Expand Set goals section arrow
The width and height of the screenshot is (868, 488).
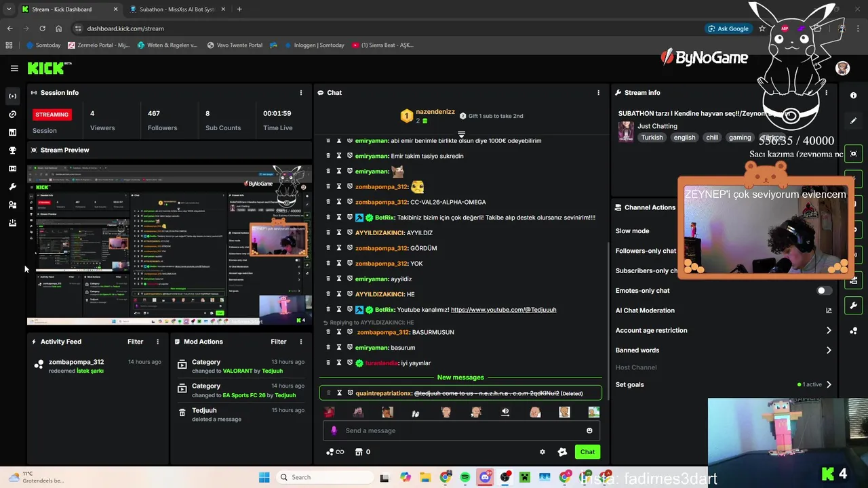click(x=829, y=385)
